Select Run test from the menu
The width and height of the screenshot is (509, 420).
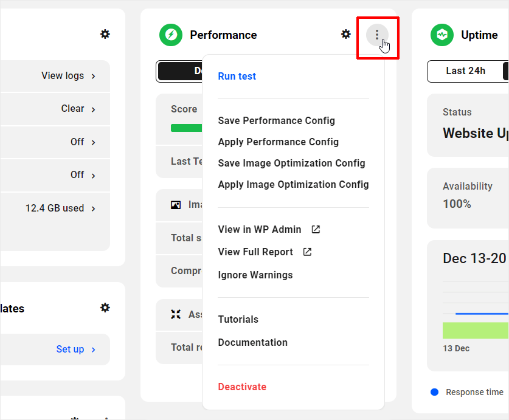237,76
